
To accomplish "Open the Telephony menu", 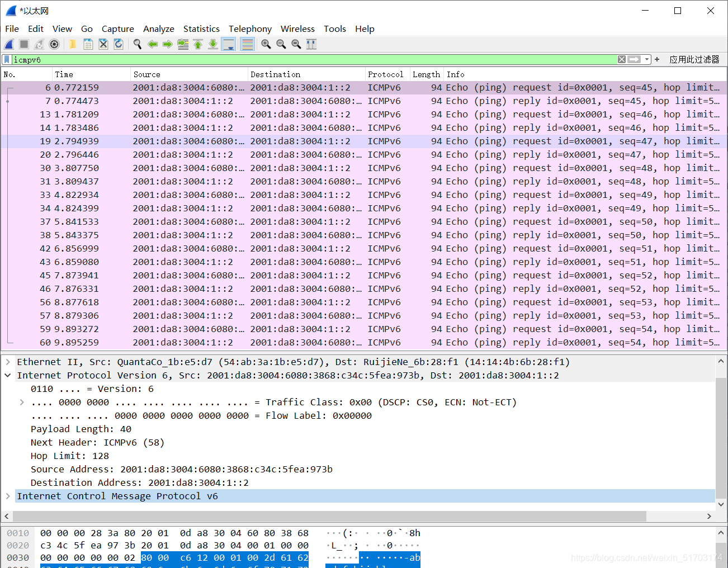I will [x=250, y=29].
